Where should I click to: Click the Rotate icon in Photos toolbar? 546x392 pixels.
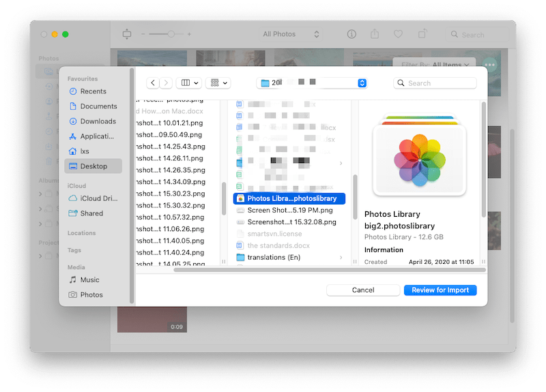point(422,33)
